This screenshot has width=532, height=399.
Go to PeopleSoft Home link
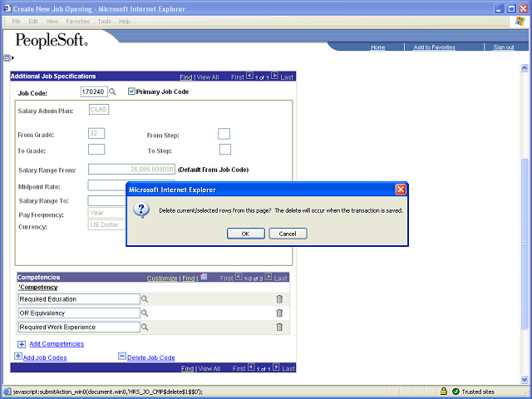(377, 47)
